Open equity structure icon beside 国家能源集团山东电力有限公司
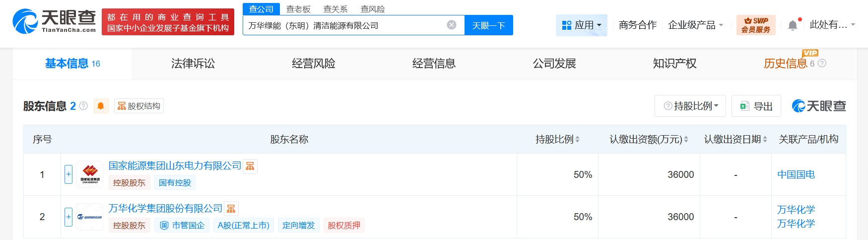The width and height of the screenshot is (868, 240). 250,166
